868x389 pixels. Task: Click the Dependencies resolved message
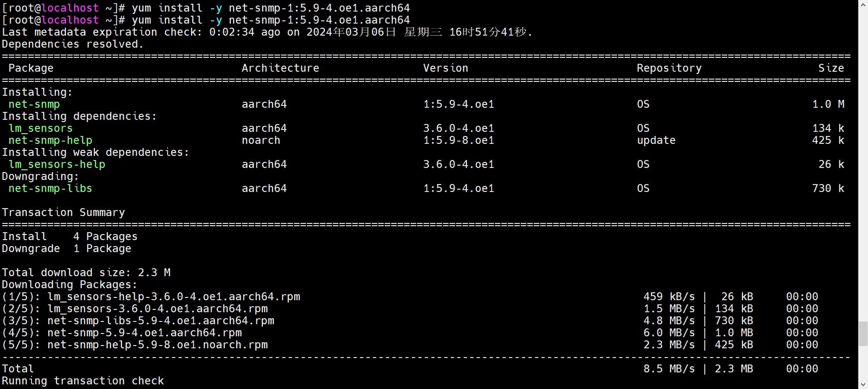click(73, 44)
